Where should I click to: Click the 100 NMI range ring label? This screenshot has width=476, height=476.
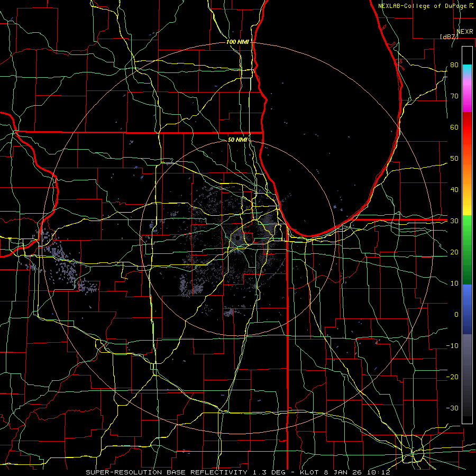[237, 42]
